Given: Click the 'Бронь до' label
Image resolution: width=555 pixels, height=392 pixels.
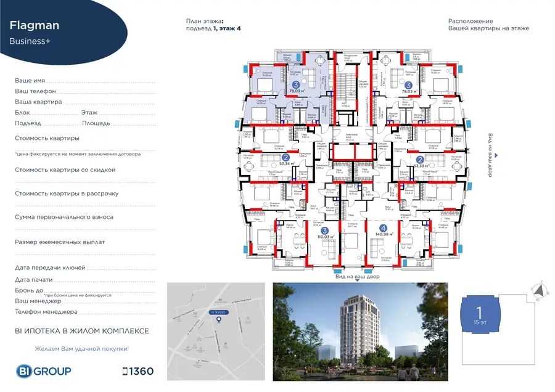Looking at the screenshot, I should 29,290.
